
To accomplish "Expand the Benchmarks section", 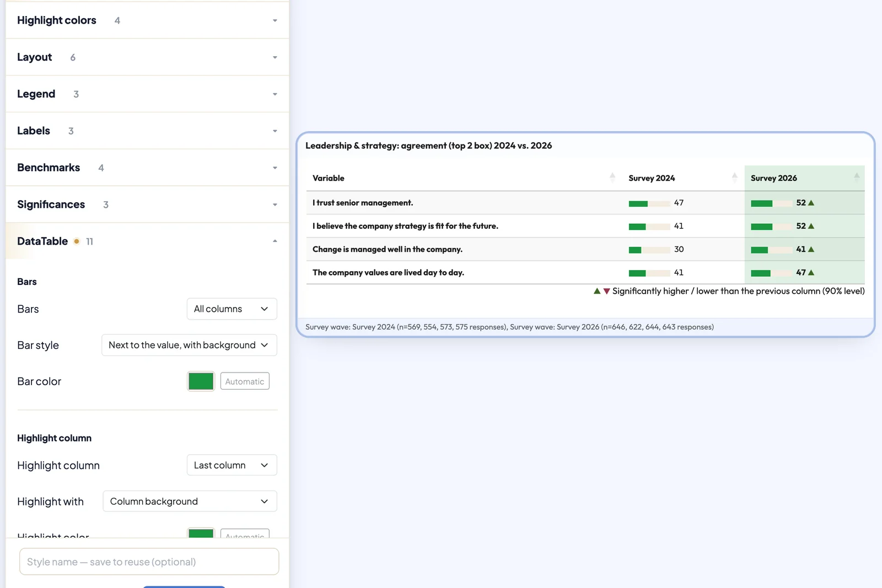I will pyautogui.click(x=147, y=168).
